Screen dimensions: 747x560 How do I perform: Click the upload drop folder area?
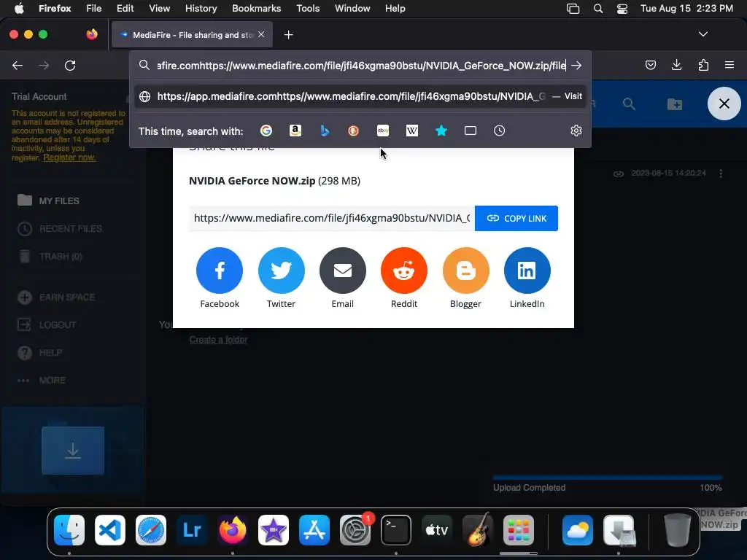[x=73, y=451]
